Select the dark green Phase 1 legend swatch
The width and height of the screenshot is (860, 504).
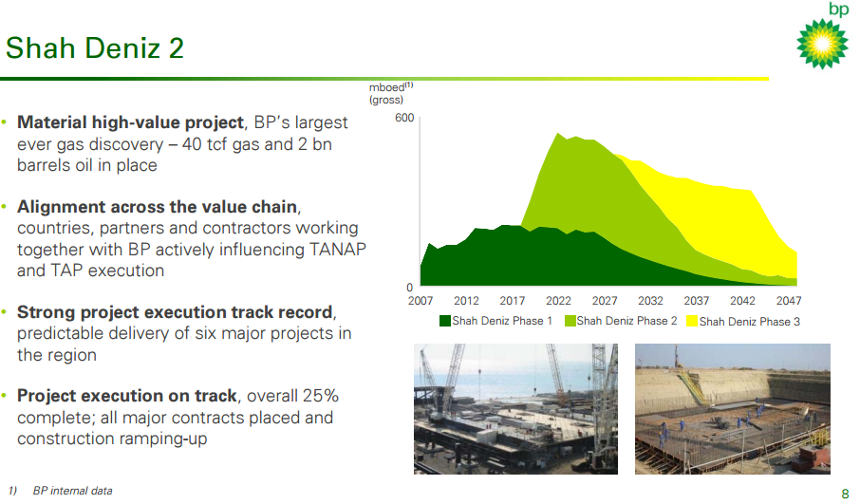click(x=444, y=321)
